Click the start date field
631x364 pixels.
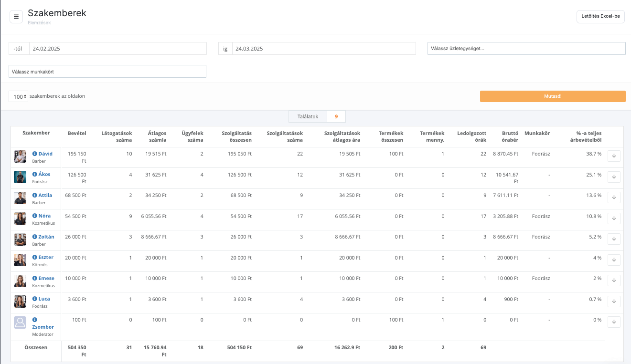pyautogui.click(x=118, y=49)
